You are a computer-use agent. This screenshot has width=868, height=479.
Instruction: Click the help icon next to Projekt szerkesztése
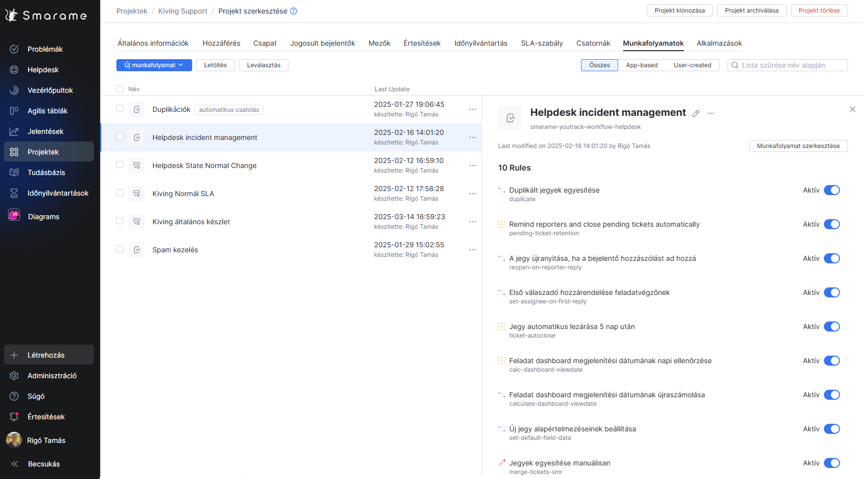pyautogui.click(x=294, y=11)
